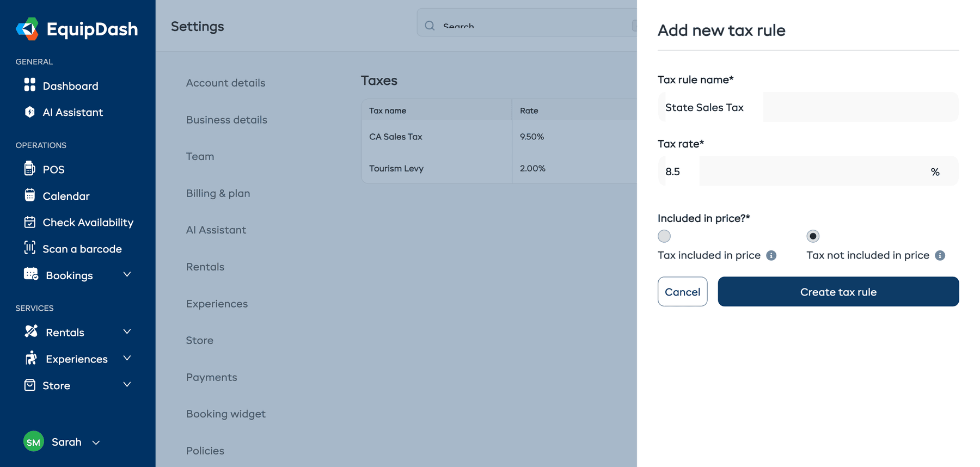Image resolution: width=980 pixels, height=467 pixels.
Task: Select the Tax not included in price radio
Action: (813, 236)
